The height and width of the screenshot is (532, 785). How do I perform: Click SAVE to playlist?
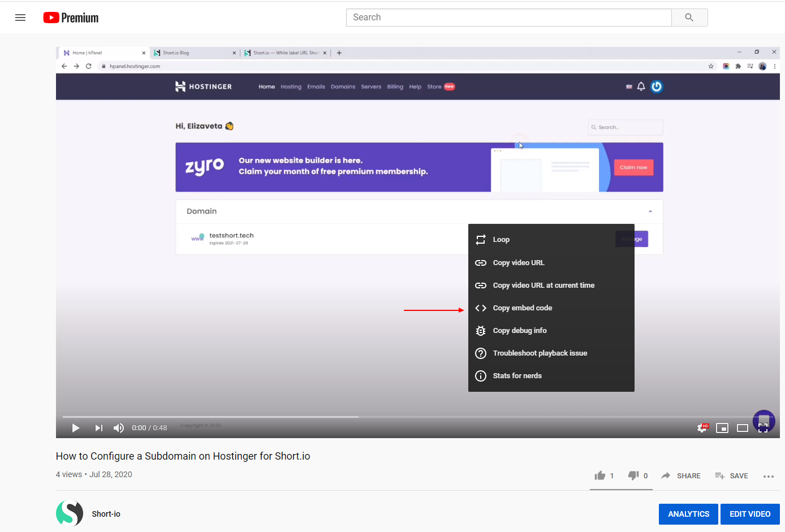731,475
